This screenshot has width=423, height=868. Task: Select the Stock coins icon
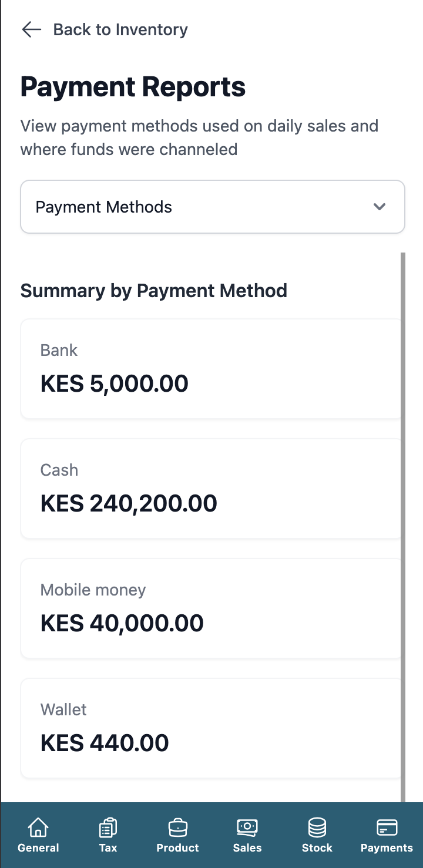pyautogui.click(x=317, y=826)
